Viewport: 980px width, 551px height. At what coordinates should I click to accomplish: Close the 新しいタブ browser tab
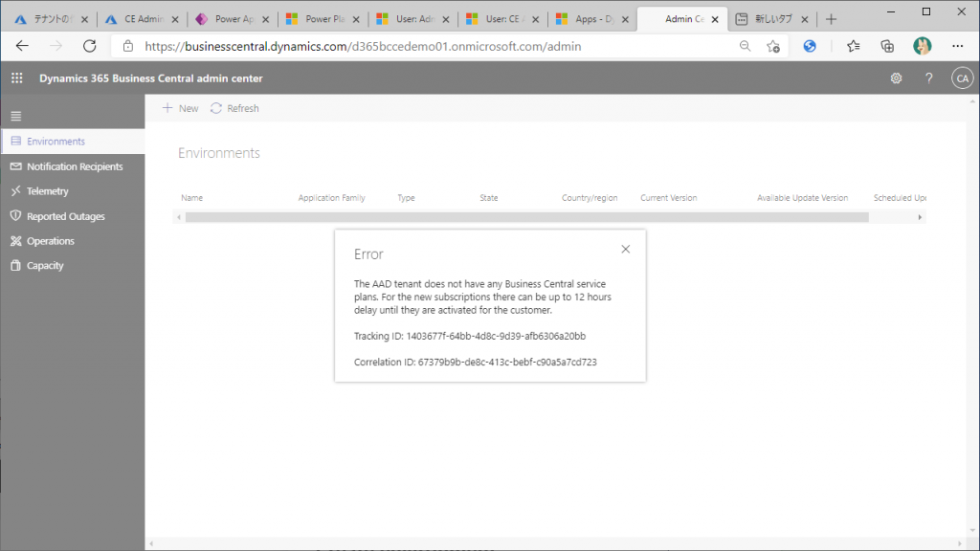pos(804,19)
